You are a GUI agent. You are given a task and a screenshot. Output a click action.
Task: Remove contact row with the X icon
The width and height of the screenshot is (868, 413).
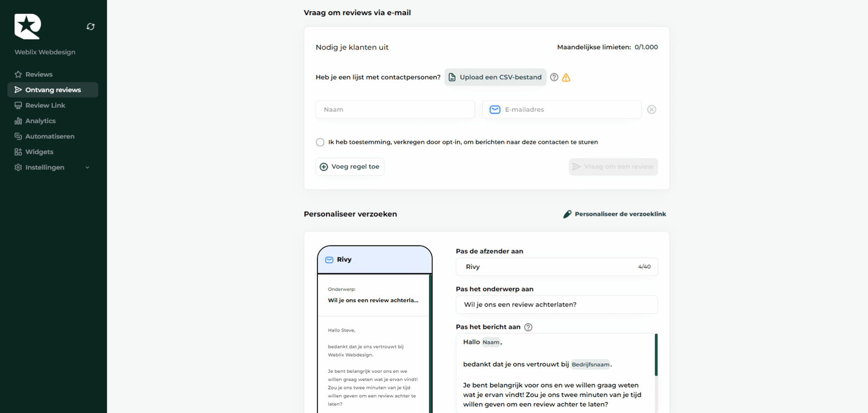[652, 110]
